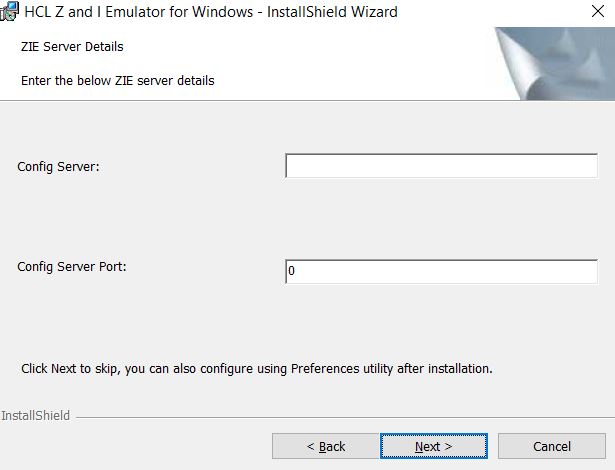Click the InstallShield label near the bottom
Screen dimensions: 615x470
tap(36, 415)
